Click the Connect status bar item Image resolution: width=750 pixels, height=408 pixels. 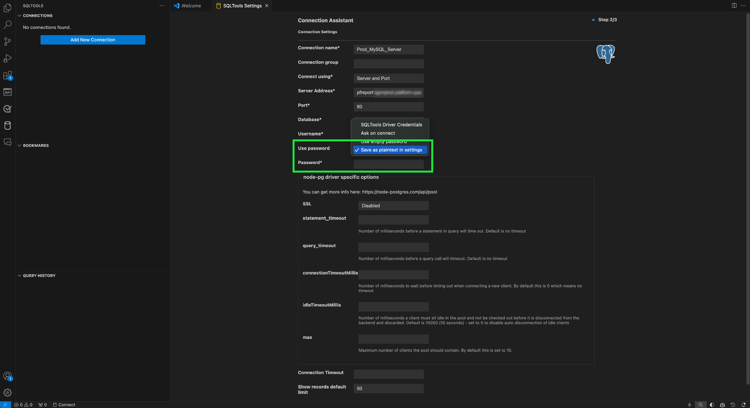(64, 405)
